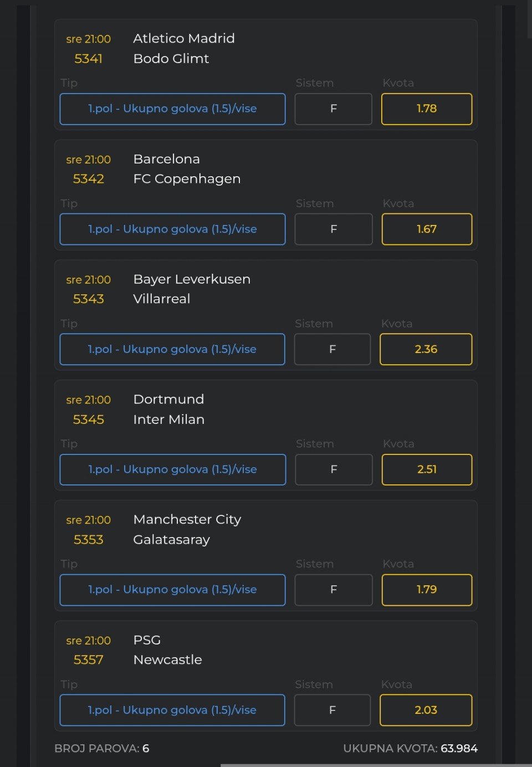
Task: Click the 1.79 odds button
Action: [426, 590]
